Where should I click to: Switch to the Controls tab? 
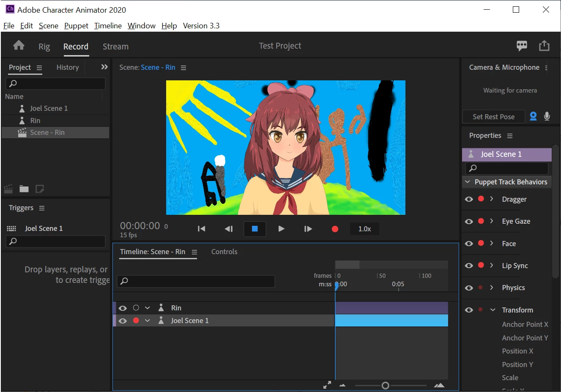point(224,252)
